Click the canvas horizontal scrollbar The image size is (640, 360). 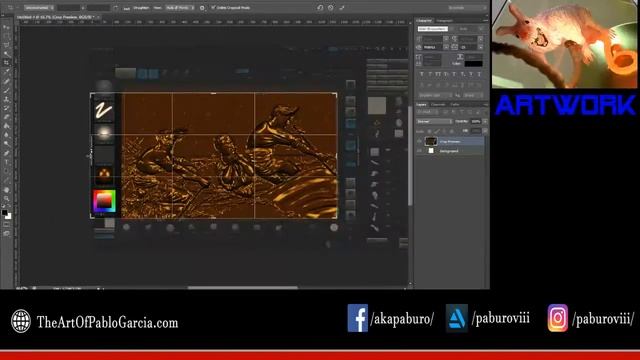coord(242,287)
